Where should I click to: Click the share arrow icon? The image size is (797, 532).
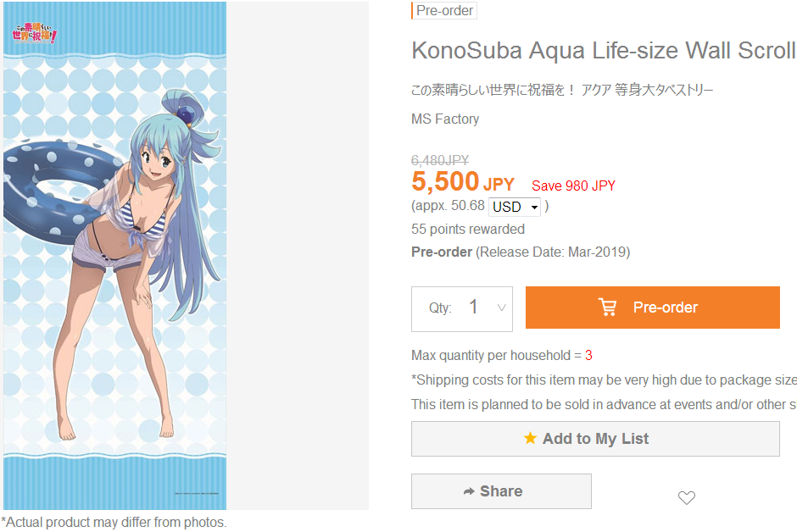pos(469,491)
